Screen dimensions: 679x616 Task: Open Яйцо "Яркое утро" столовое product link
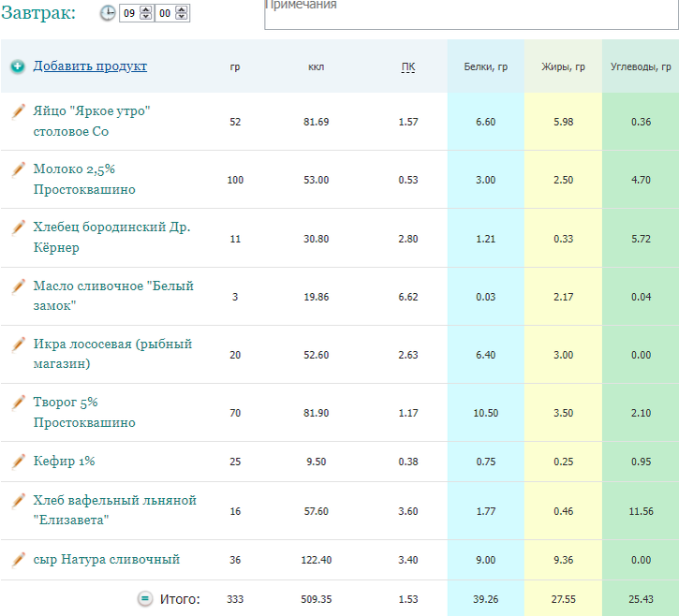click(92, 121)
